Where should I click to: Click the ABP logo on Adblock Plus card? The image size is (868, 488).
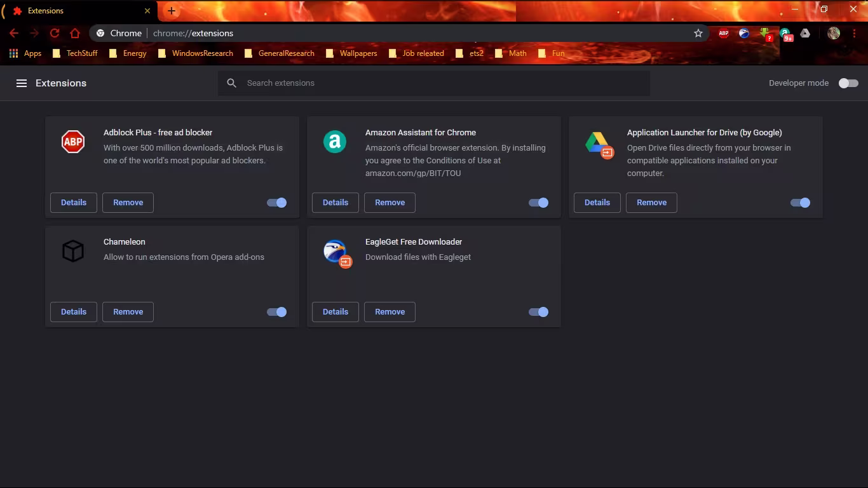[x=73, y=142]
